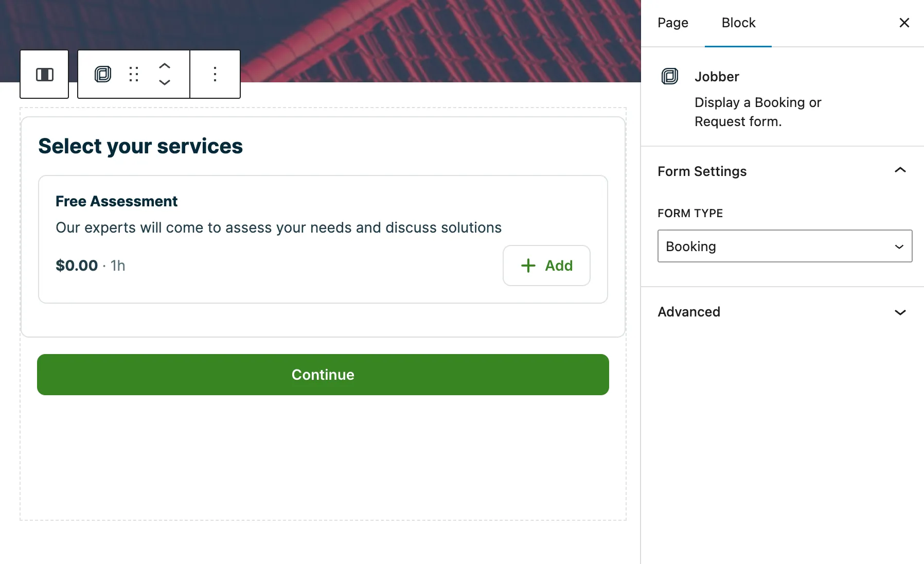The height and width of the screenshot is (564, 924).
Task: Click the Select your services heading
Action: (140, 146)
